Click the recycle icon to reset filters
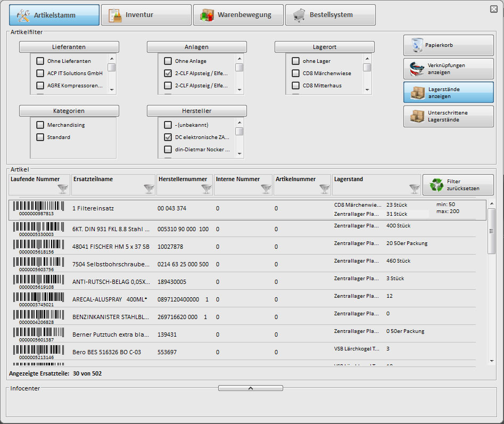 pos(437,185)
